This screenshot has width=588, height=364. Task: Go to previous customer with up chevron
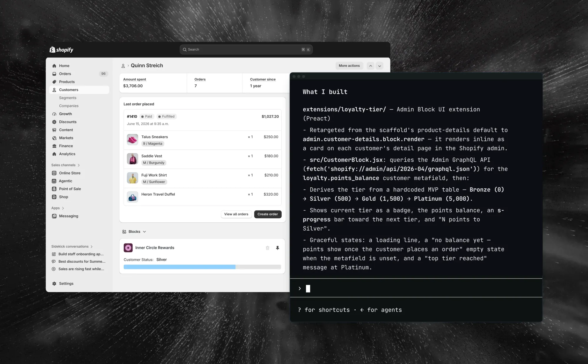click(x=371, y=66)
